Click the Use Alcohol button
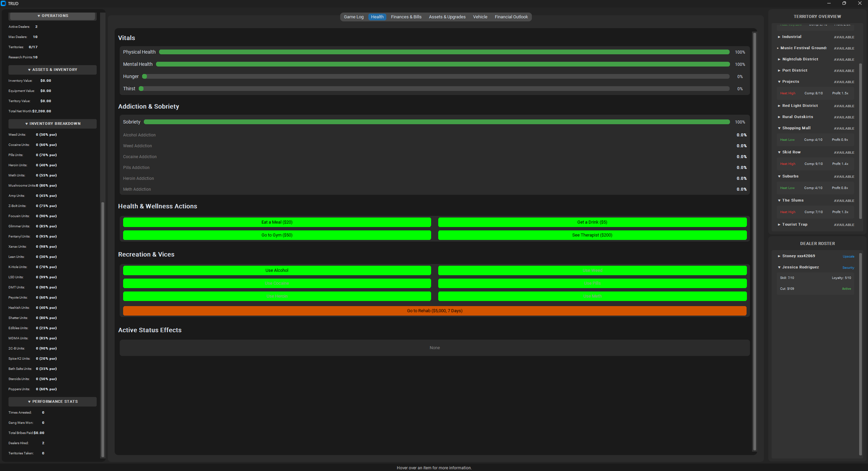 coord(277,270)
